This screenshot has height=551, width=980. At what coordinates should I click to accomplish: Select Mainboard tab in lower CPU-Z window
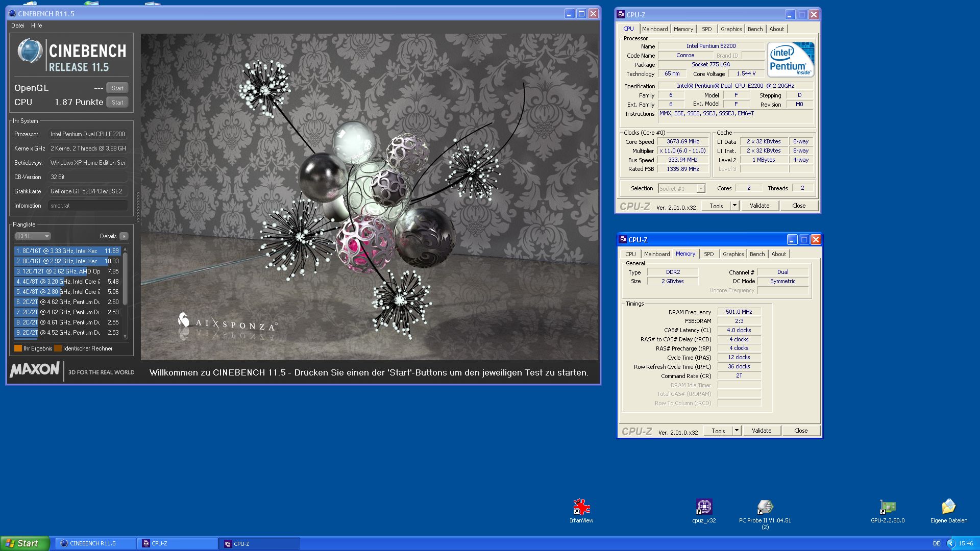(657, 254)
